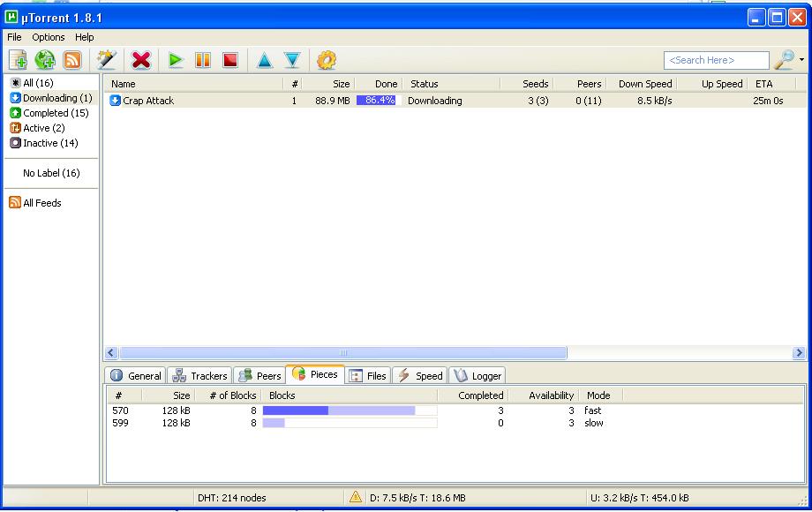Select the Downloading (1) category

tap(52, 98)
